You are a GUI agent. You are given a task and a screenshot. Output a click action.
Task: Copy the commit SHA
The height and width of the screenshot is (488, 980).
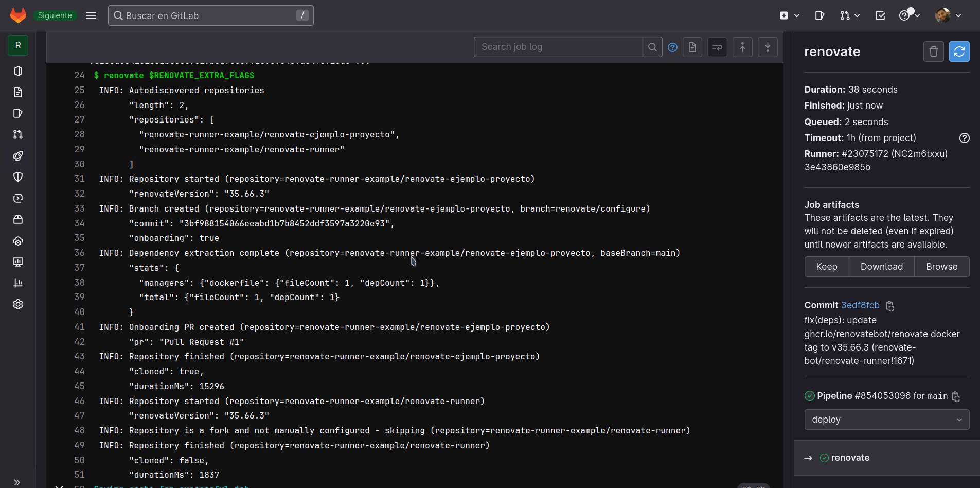pos(890,306)
